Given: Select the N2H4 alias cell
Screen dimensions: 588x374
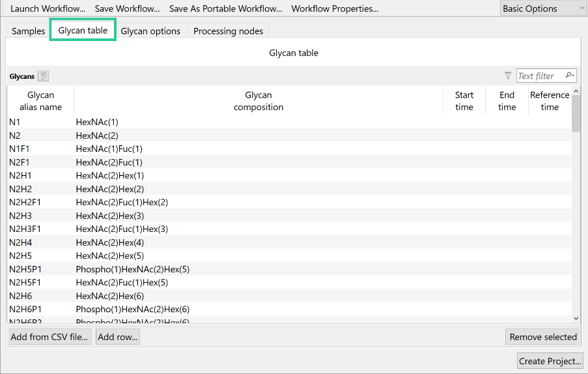Looking at the screenshot, I should click(x=20, y=242).
